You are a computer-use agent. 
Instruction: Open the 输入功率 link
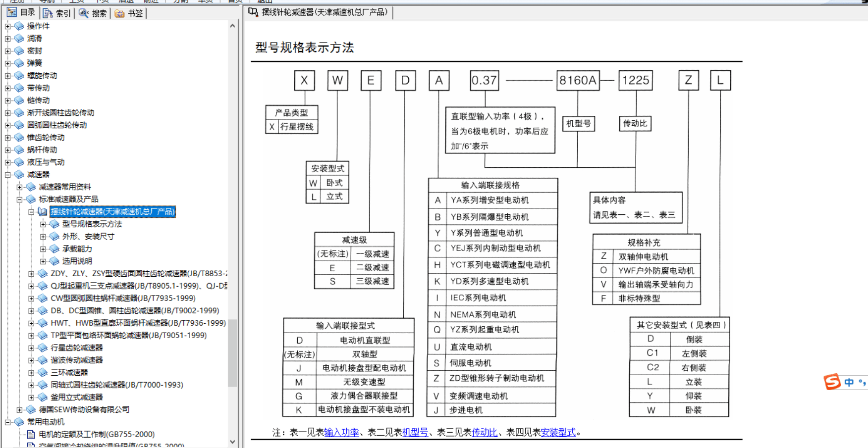pos(341,432)
